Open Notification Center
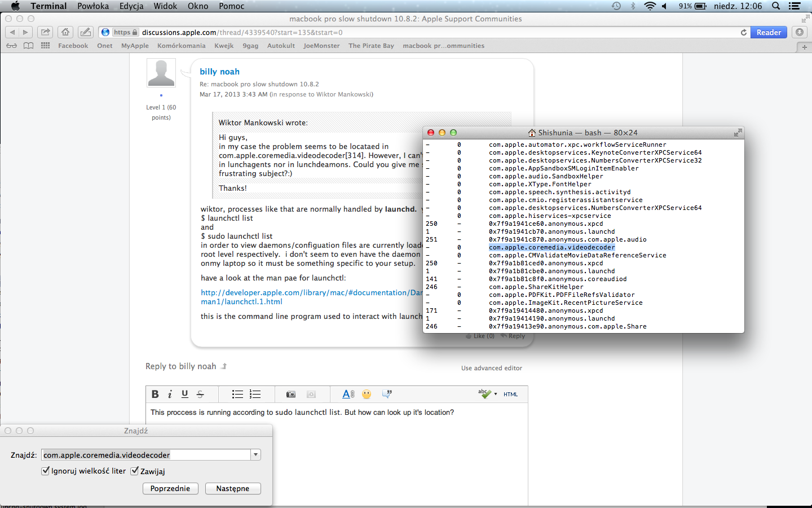The width and height of the screenshot is (812, 508). tap(795, 6)
